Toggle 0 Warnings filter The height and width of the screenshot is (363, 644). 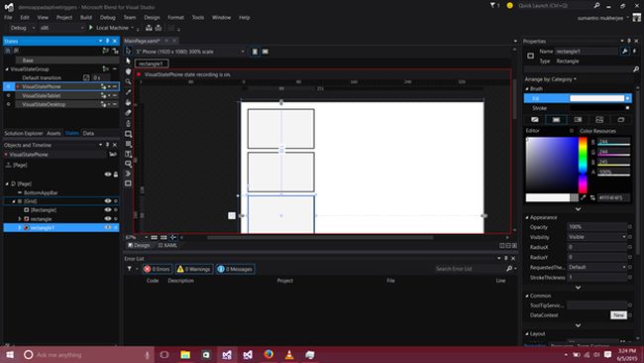click(x=194, y=269)
